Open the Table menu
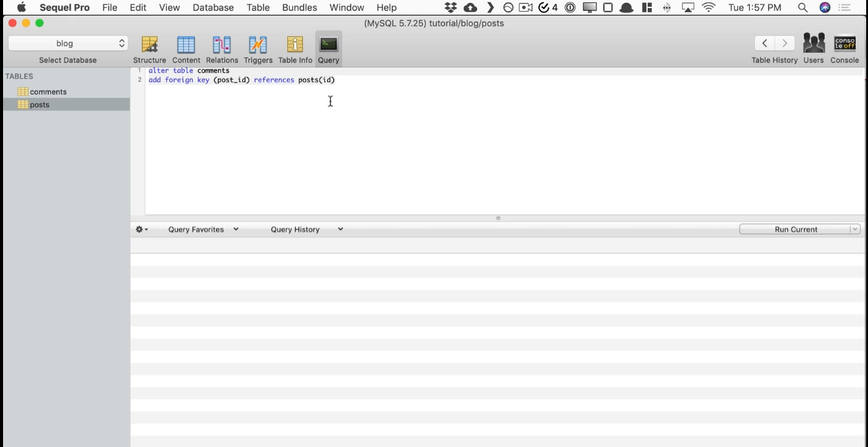This screenshot has height=447, width=868. 258,7
